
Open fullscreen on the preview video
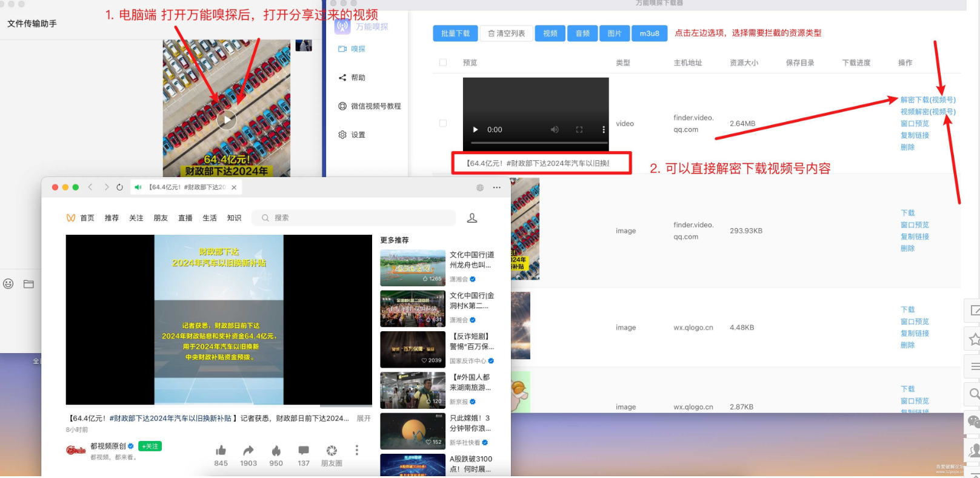(x=579, y=130)
